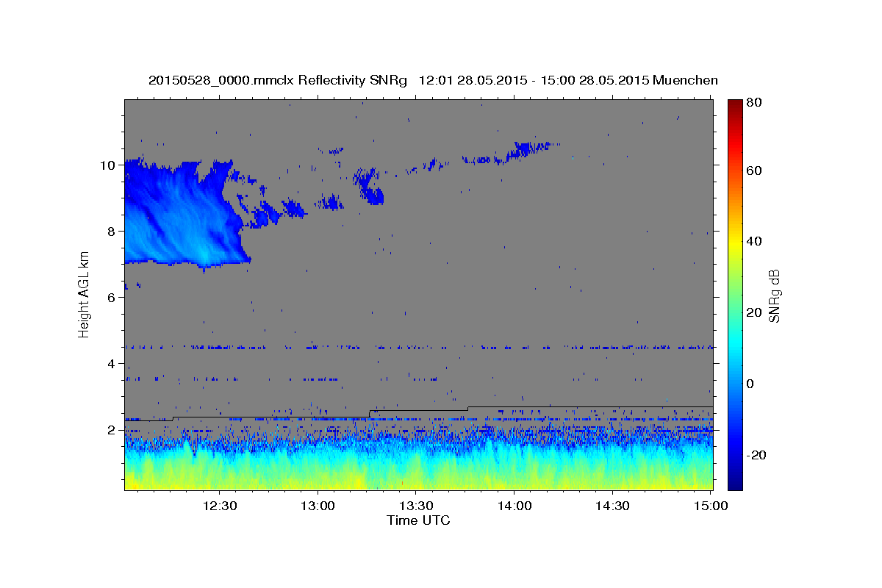
Task: Click the 13:30 time tick label
Action: click(x=415, y=506)
